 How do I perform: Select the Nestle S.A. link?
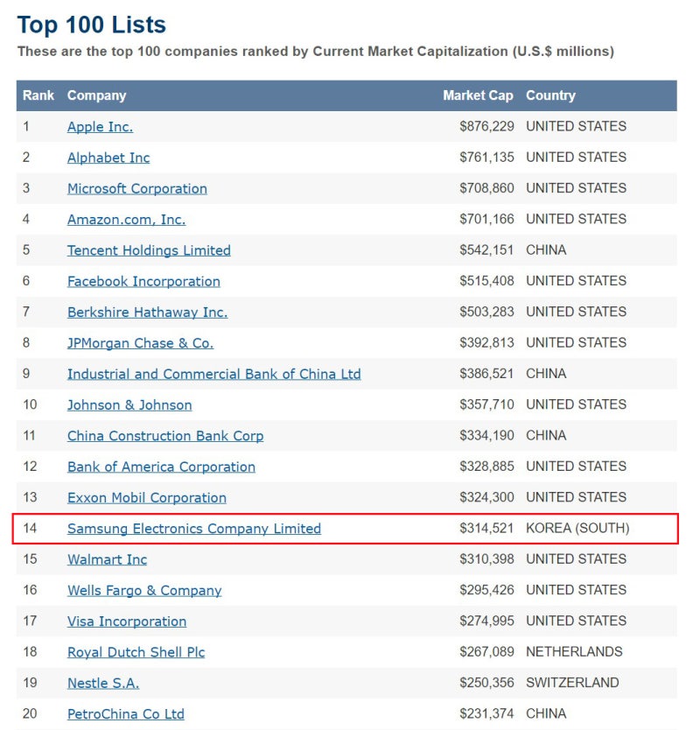pos(103,683)
